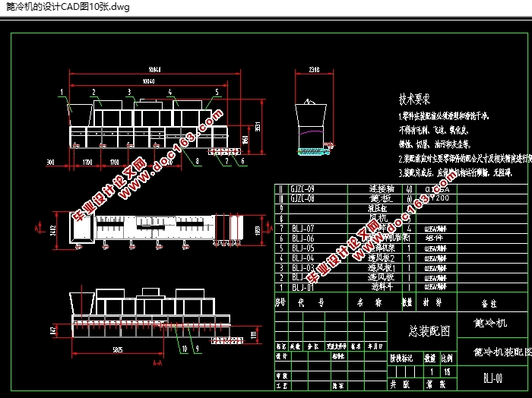Select the part name 液压缸

pos(377,208)
